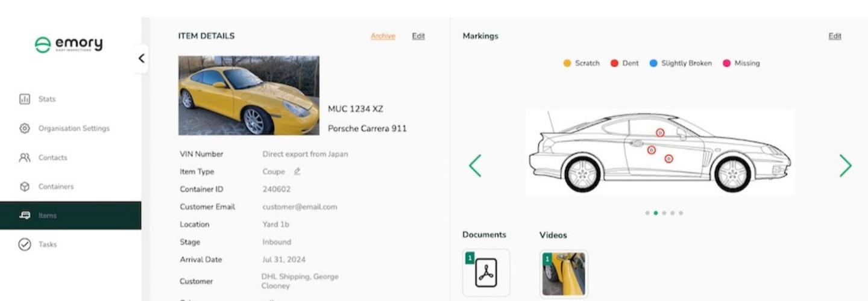Click the Contacts people icon
Image resolution: width=868 pixels, height=301 pixels.
25,158
